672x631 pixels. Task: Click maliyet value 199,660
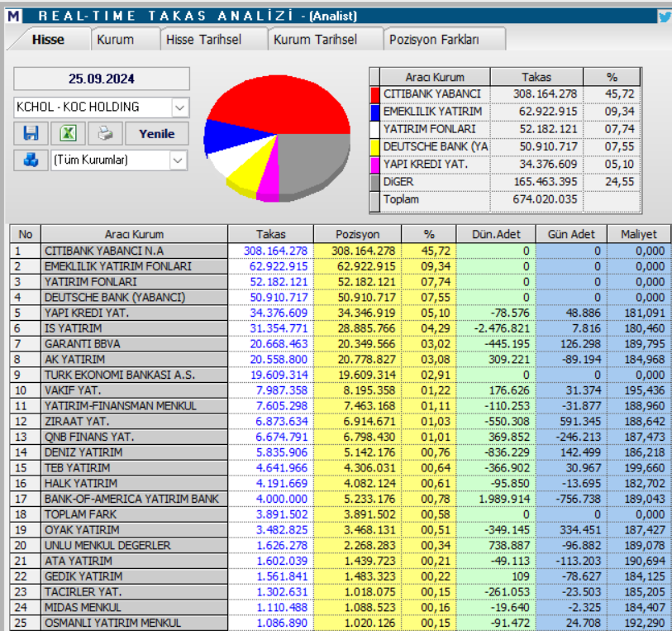[645, 468]
